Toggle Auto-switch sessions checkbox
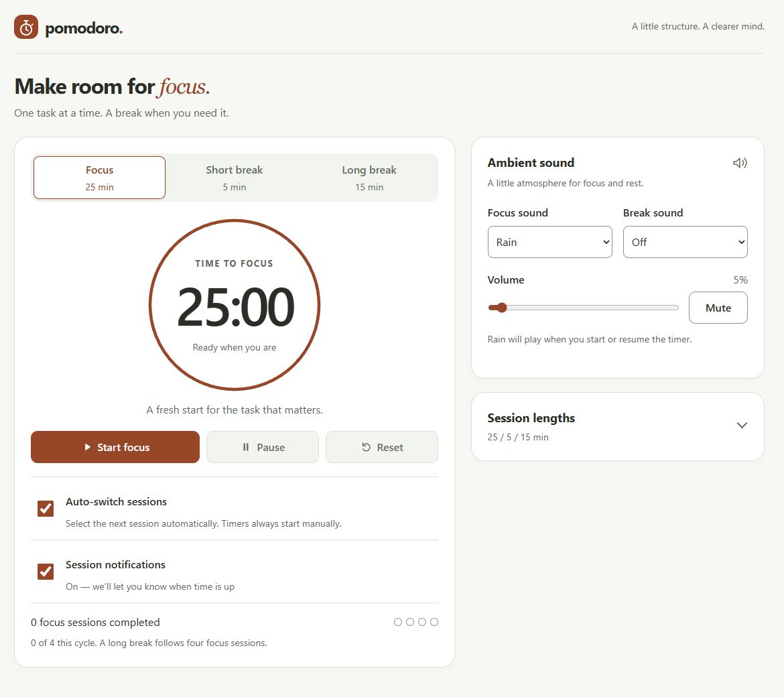784x697 pixels. (x=46, y=509)
